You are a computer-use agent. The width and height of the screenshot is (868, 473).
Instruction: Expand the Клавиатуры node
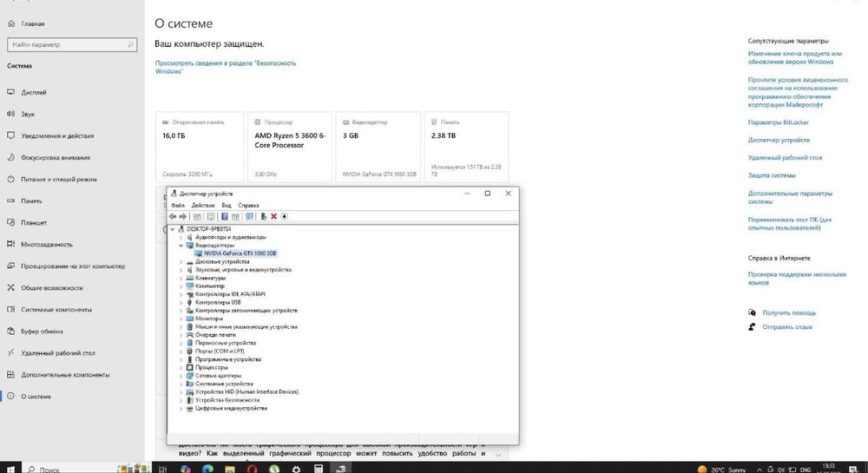tap(181, 279)
